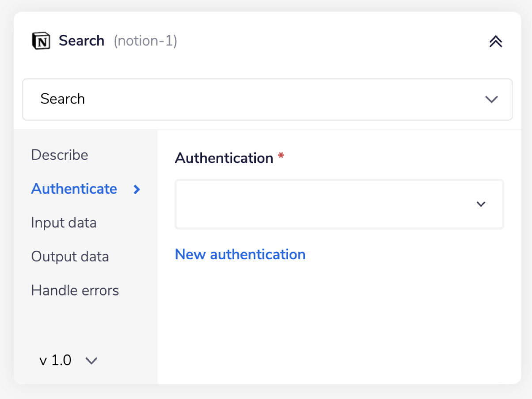Collapse the panel using the double chevron

pyautogui.click(x=496, y=41)
